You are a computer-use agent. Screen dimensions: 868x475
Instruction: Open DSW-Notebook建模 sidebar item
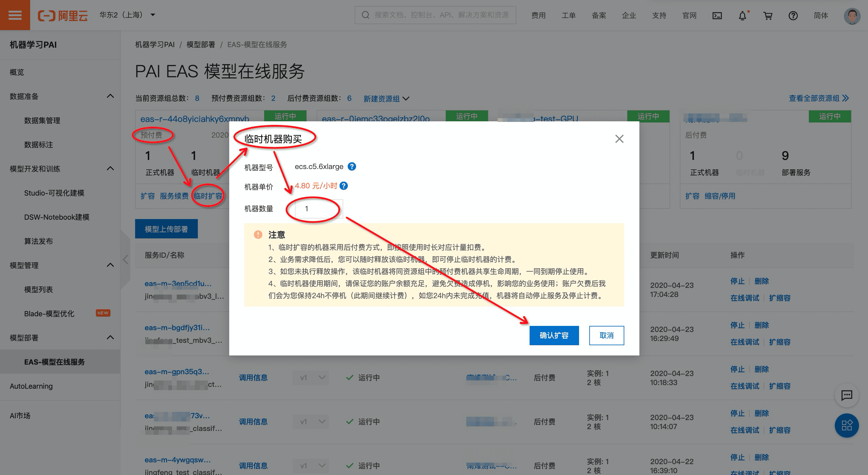point(57,217)
